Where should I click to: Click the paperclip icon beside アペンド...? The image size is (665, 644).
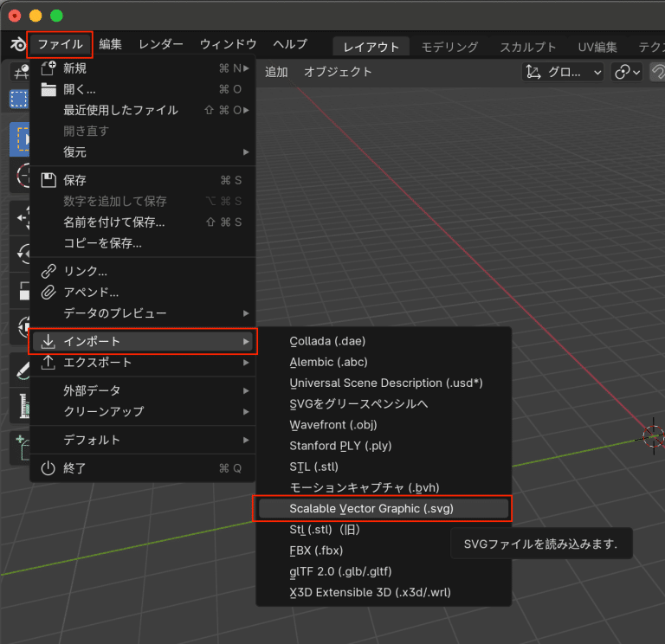pyautogui.click(x=48, y=292)
